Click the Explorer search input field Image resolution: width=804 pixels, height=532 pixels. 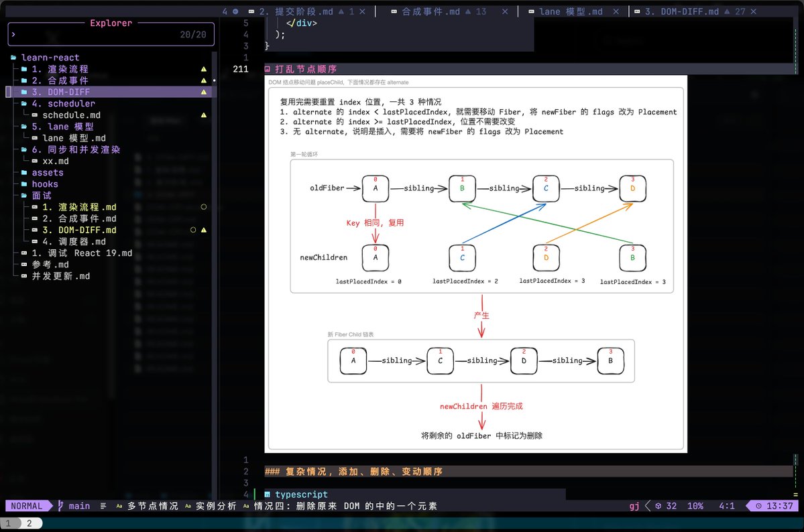(x=111, y=34)
